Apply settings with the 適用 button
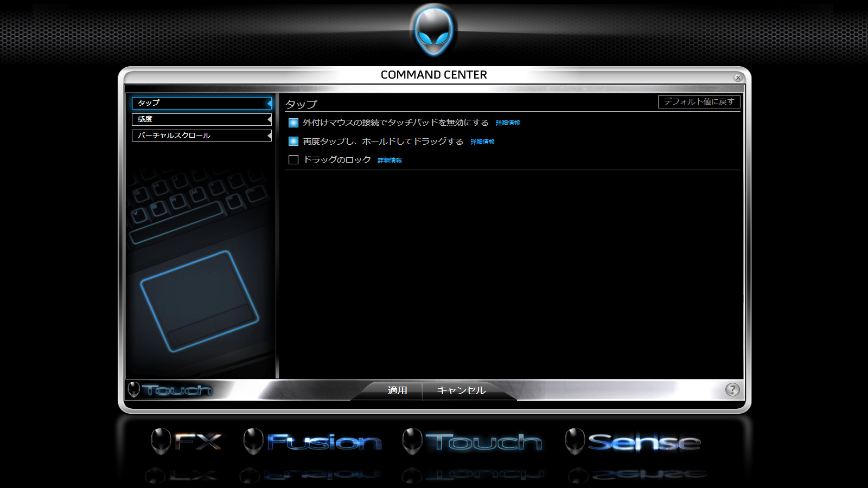868x488 pixels. 397,390
